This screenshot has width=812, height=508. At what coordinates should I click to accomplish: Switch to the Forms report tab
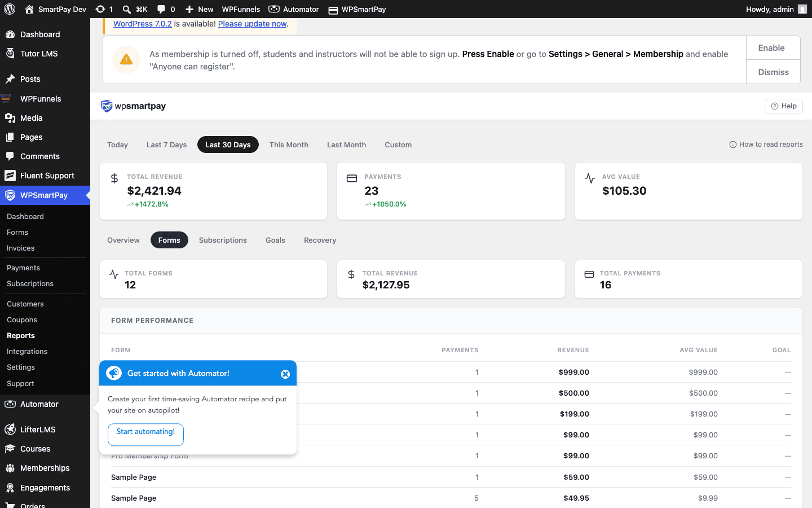[x=169, y=240]
